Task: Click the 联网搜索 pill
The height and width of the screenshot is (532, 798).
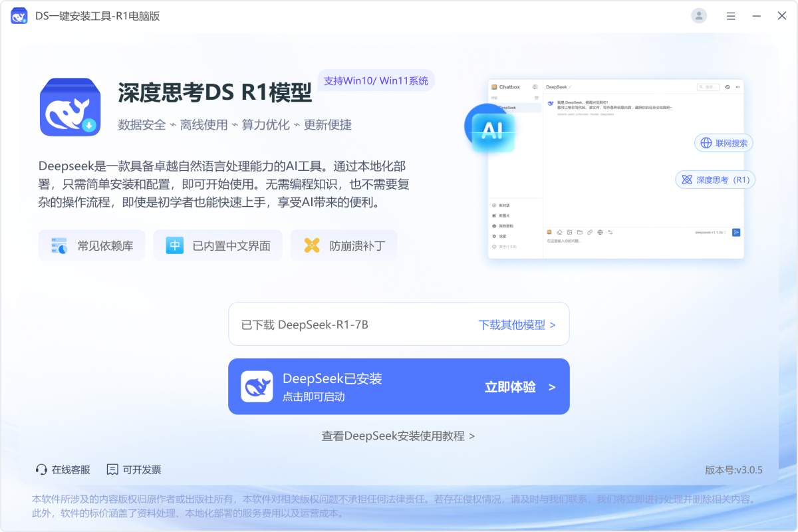Action: tap(724, 143)
